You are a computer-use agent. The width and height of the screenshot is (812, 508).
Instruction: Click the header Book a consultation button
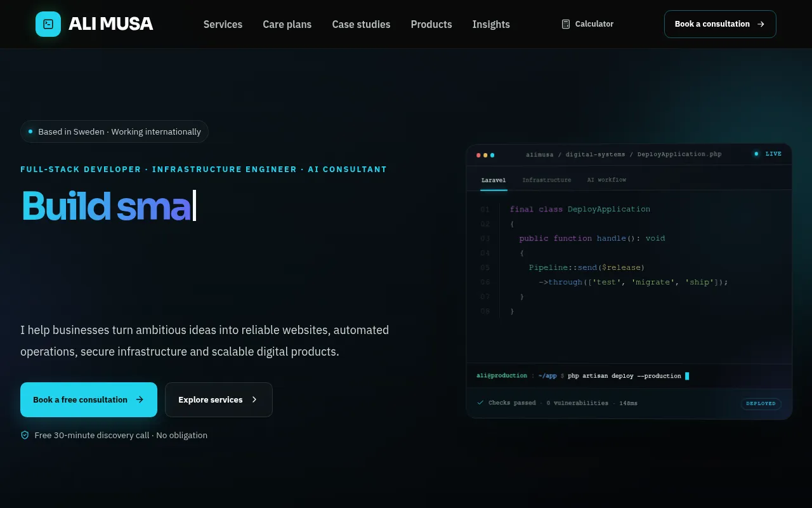pos(720,24)
